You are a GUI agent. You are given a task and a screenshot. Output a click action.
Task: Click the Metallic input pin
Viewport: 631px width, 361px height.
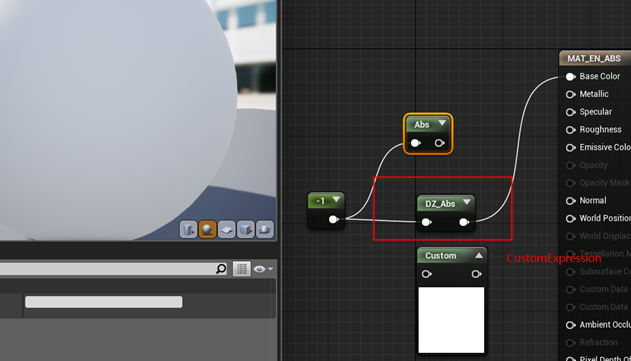coord(570,94)
